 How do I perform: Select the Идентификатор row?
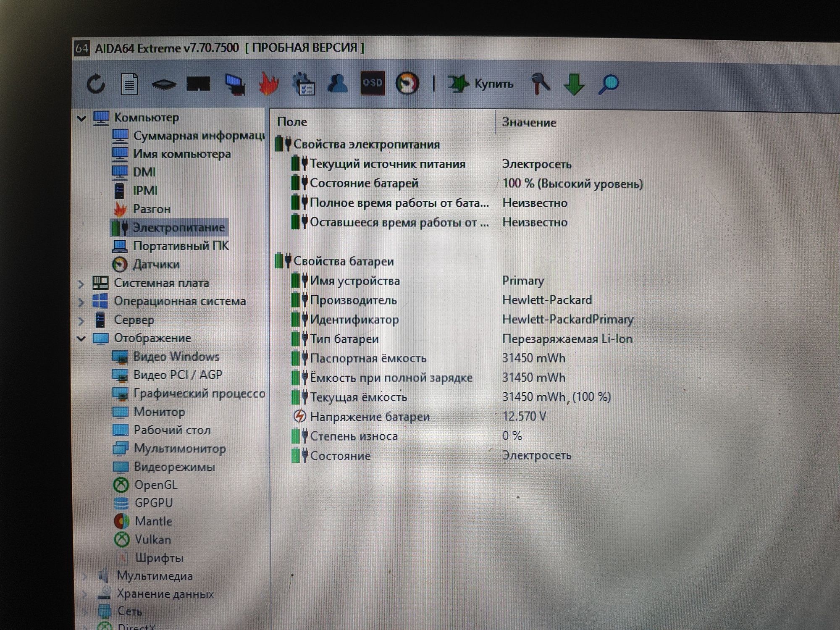pyautogui.click(x=462, y=320)
